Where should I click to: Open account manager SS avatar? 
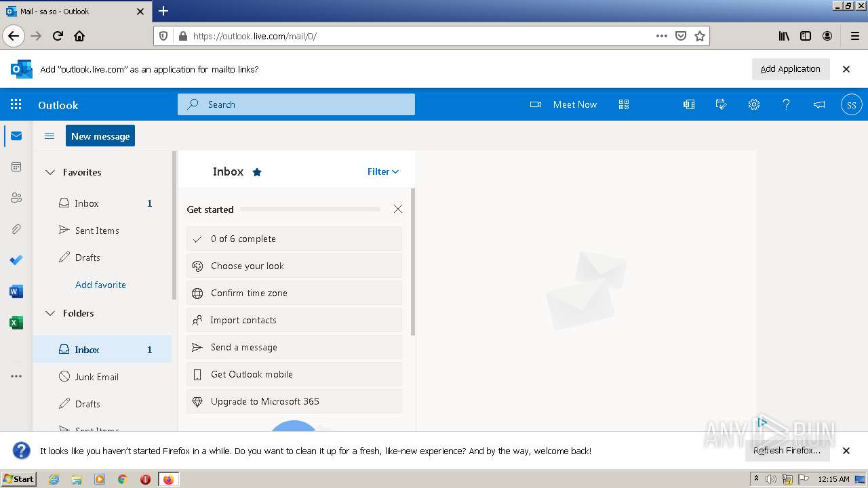click(852, 105)
